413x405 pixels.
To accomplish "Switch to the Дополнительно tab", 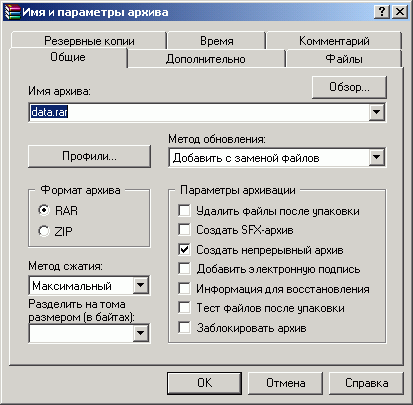I will click(206, 59).
